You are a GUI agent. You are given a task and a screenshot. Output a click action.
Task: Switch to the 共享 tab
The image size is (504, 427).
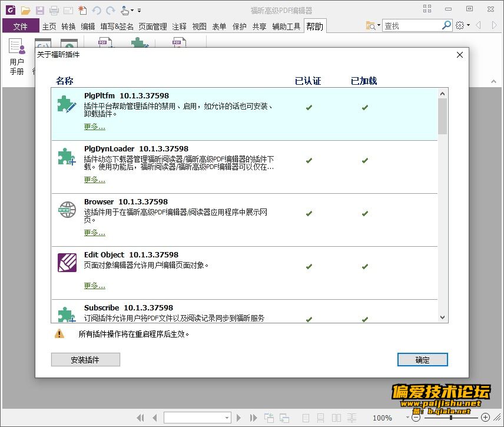click(260, 27)
